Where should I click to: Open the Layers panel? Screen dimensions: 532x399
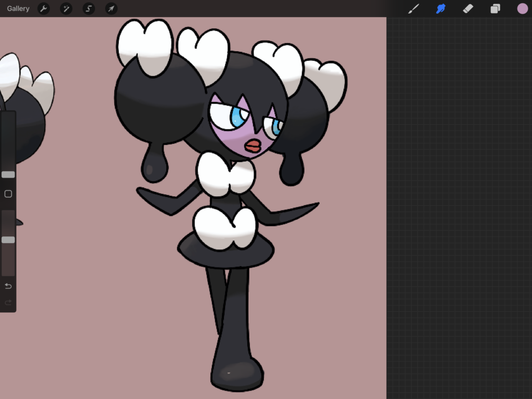(x=495, y=8)
